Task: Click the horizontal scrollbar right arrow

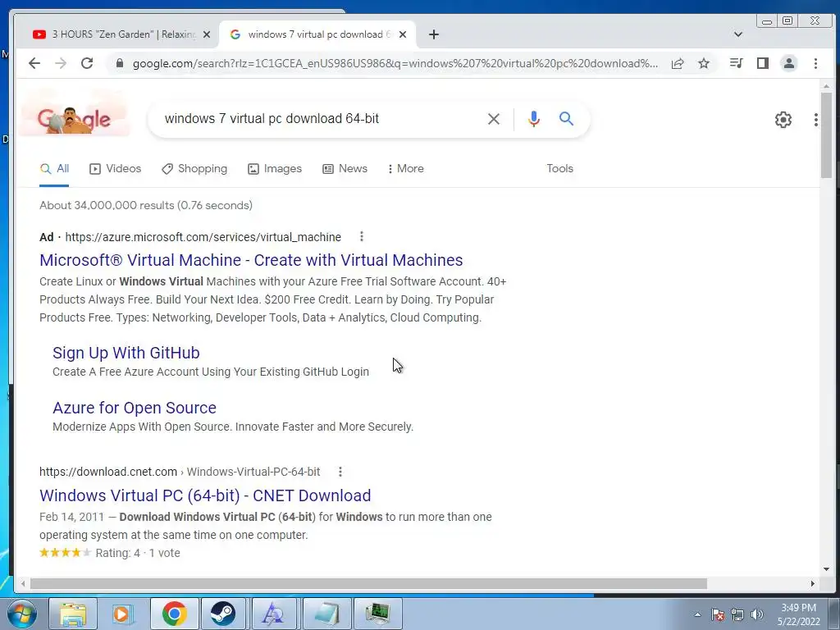Action: tap(813, 583)
